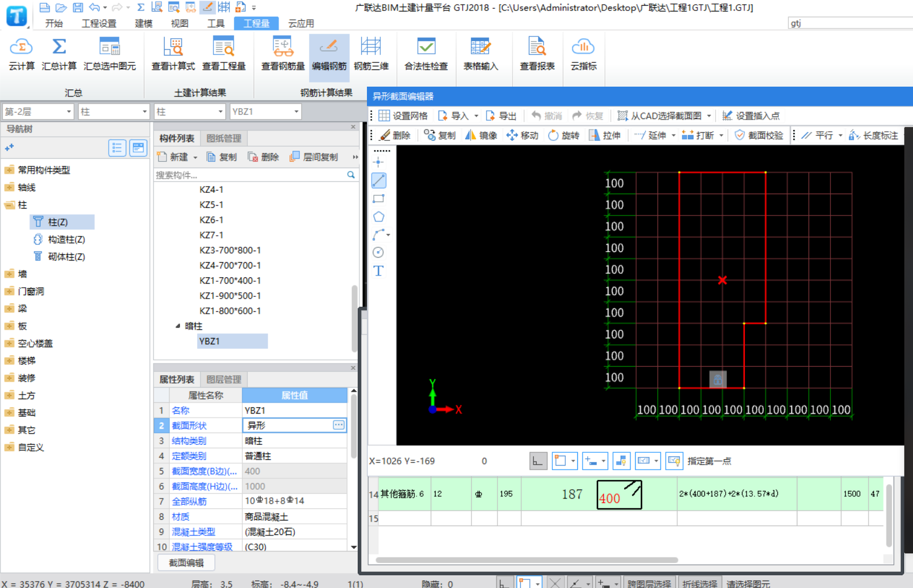Click 设置插入点 tool
Viewport: 913px width, 588px height.
click(x=751, y=116)
